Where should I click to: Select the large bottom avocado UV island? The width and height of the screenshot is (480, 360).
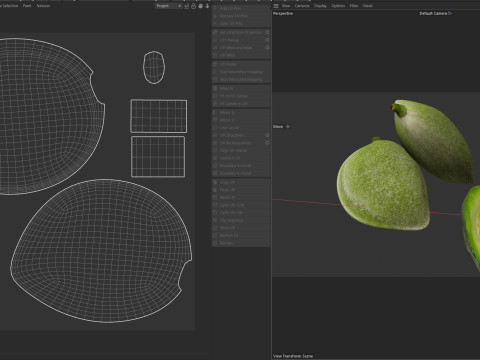[101, 251]
